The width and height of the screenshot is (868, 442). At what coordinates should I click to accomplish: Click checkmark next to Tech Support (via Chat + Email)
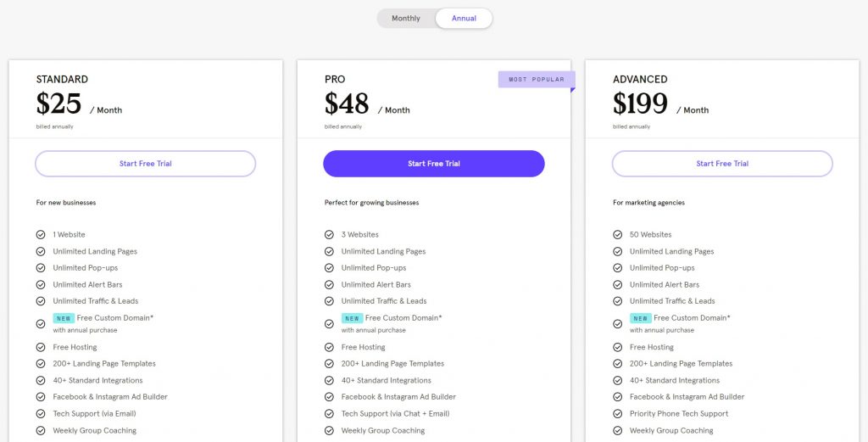tap(329, 414)
